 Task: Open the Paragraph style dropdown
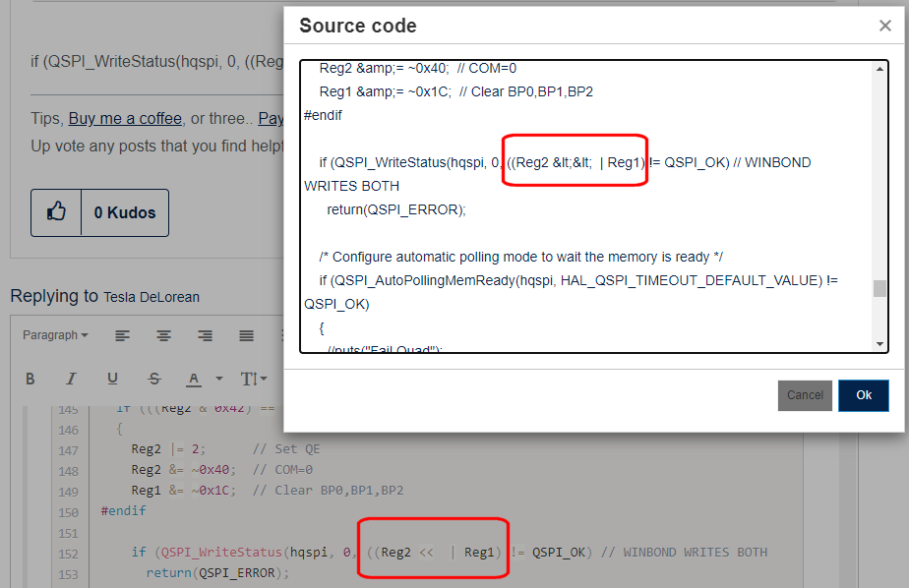click(x=55, y=335)
